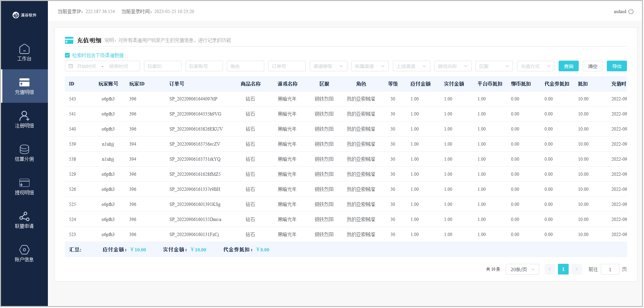Expand the 游戏名称 dropdown
Viewport: 644px width, 308px height.
453,66
